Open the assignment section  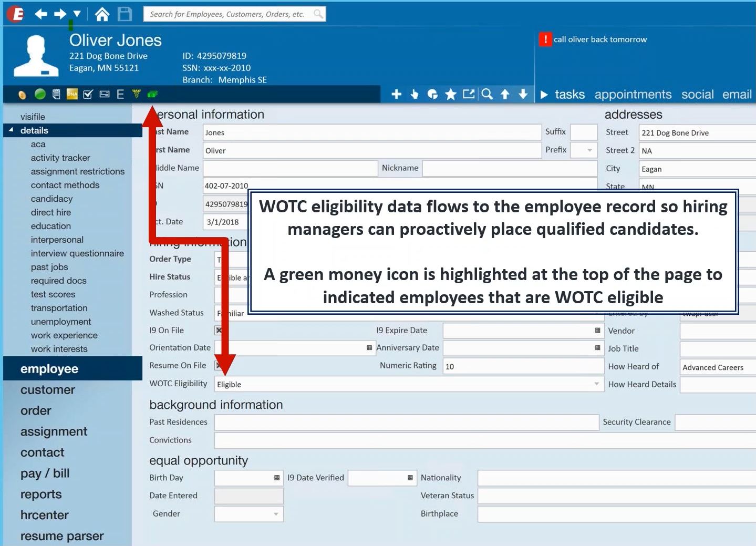[54, 432]
